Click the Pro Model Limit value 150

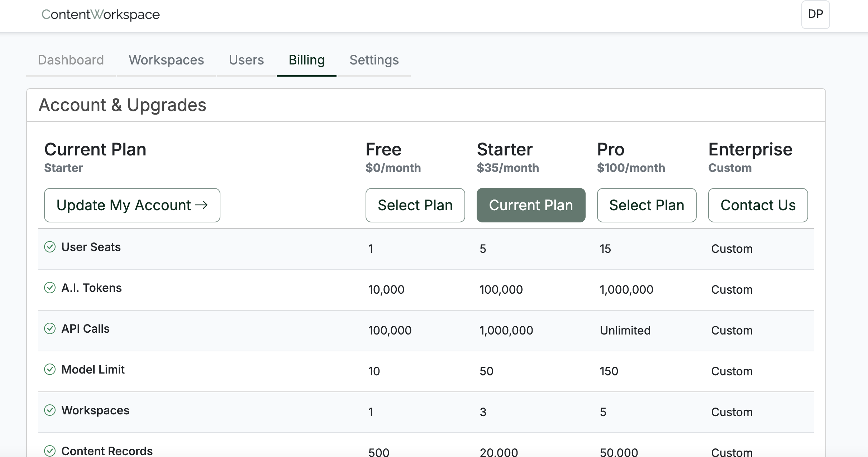[609, 371]
